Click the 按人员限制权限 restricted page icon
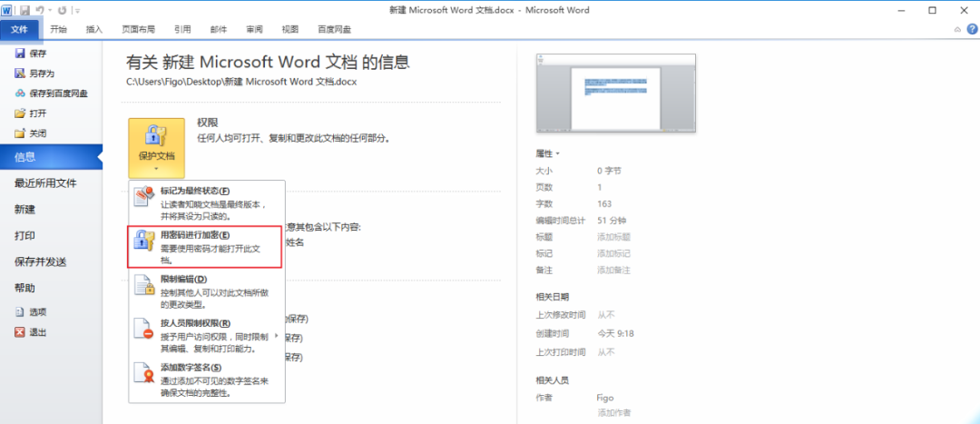Screen dimensions: 980x424 click(x=145, y=329)
